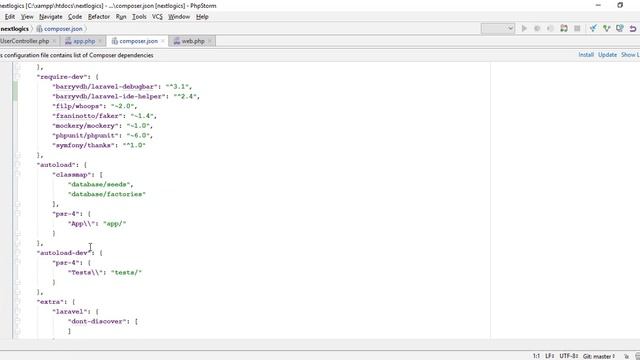
Task: Click "symfony/thanks" dependency text
Action: tap(83, 145)
